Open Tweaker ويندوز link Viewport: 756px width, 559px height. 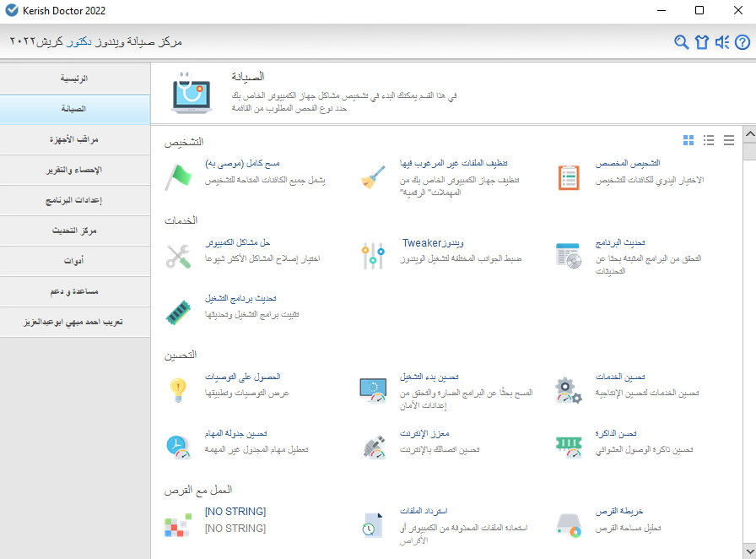tap(433, 243)
